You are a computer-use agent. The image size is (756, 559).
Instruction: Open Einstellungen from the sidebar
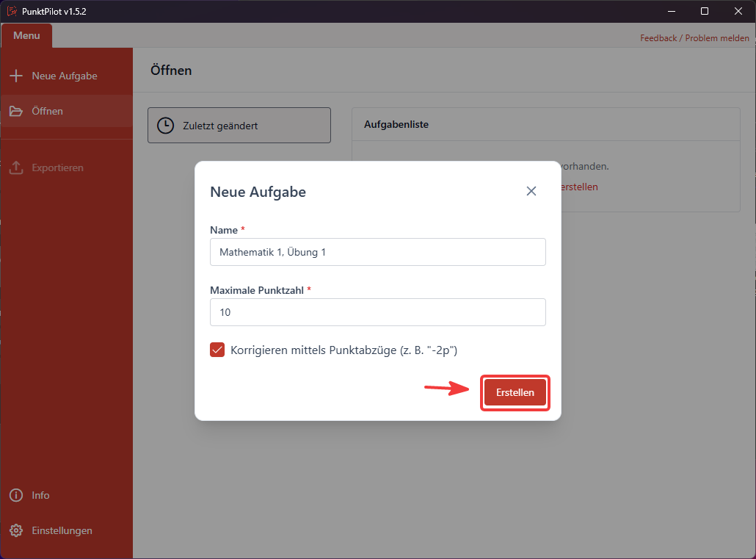pos(67,530)
